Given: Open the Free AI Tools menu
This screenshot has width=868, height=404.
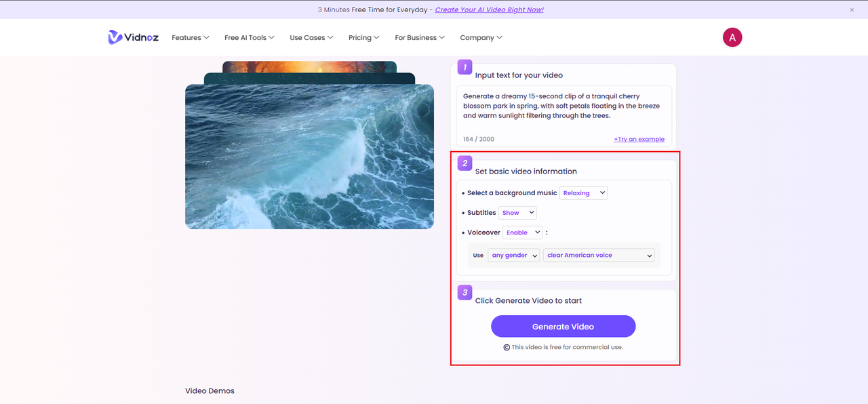Looking at the screenshot, I should click(x=250, y=37).
